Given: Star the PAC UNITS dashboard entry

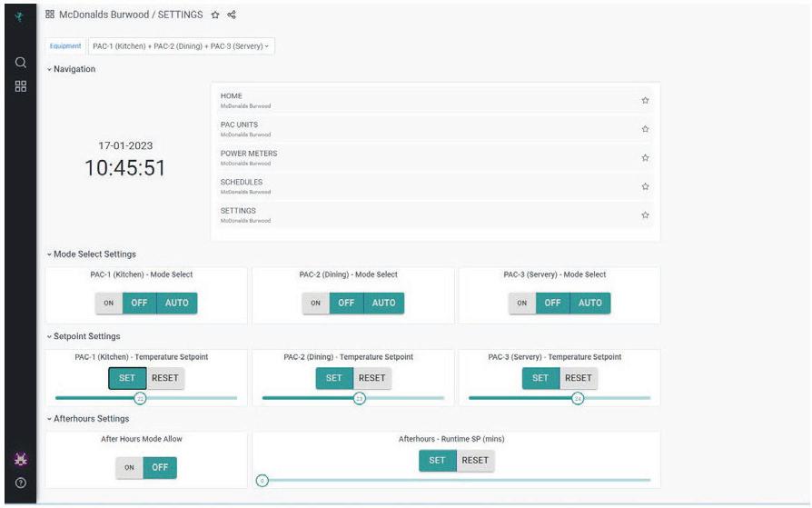Looking at the screenshot, I should pyautogui.click(x=645, y=129).
